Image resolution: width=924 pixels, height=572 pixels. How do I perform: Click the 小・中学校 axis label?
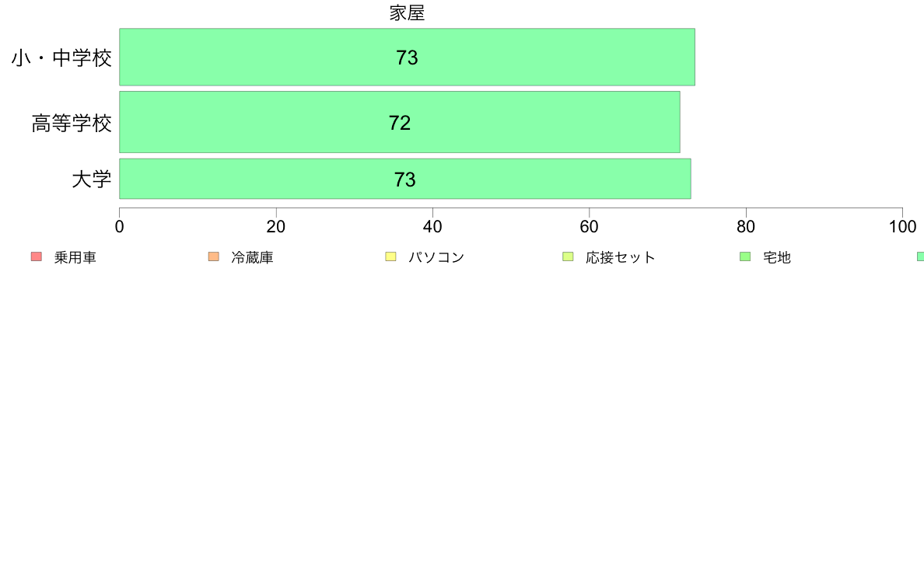click(x=61, y=58)
